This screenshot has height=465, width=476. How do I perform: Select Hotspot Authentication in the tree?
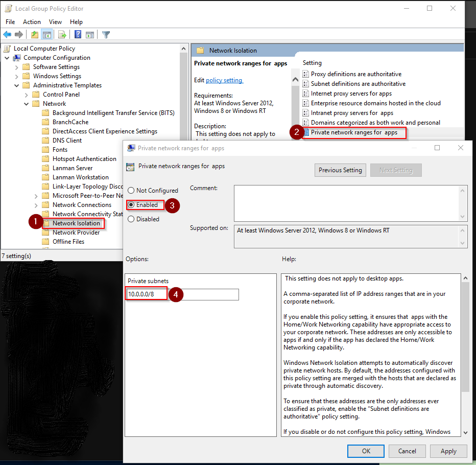pyautogui.click(x=84, y=159)
